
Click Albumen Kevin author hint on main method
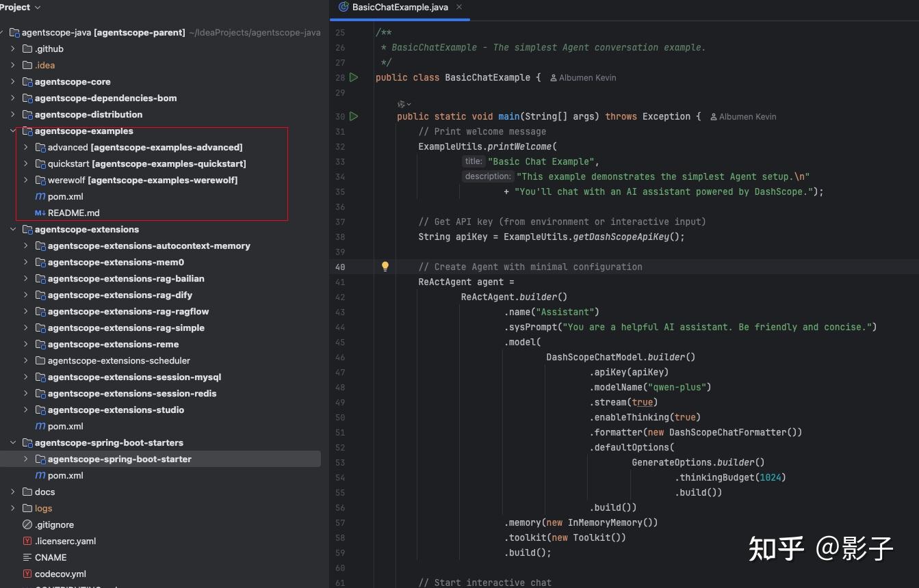pyautogui.click(x=744, y=117)
